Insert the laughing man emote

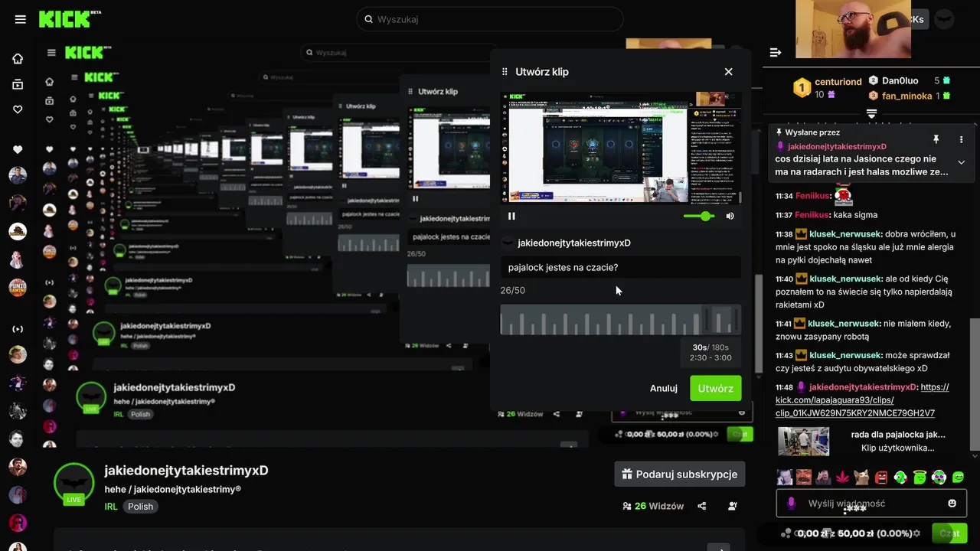803,477
